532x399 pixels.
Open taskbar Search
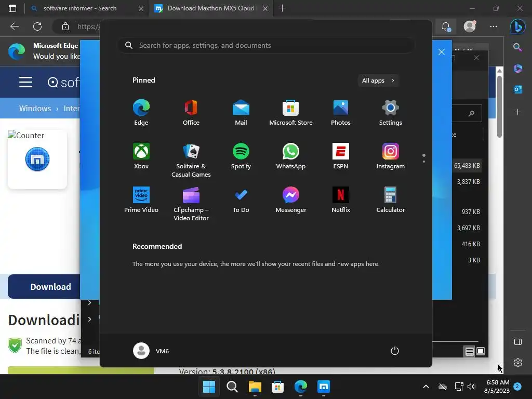pyautogui.click(x=232, y=387)
